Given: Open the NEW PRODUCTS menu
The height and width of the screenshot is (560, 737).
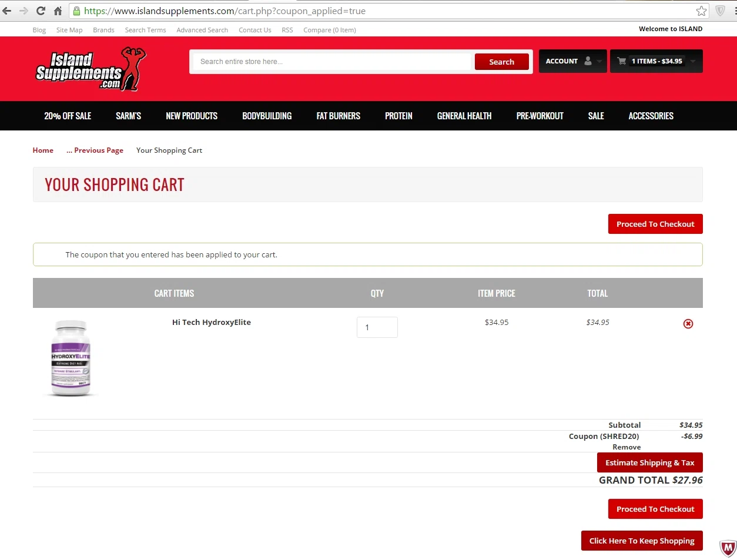Looking at the screenshot, I should (x=192, y=116).
